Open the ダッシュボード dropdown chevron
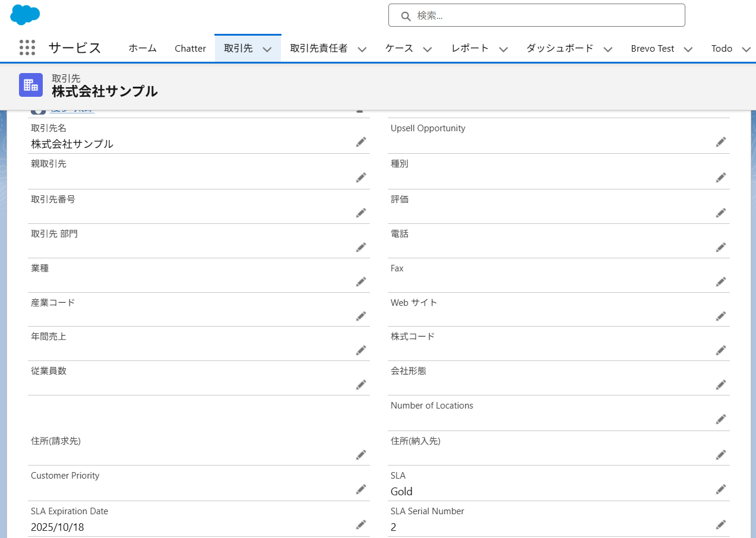Image resolution: width=756 pixels, height=538 pixels. click(x=608, y=49)
